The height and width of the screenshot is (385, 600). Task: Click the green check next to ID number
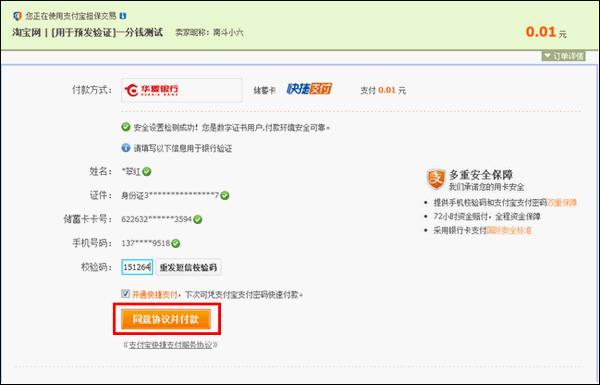pyautogui.click(x=225, y=196)
